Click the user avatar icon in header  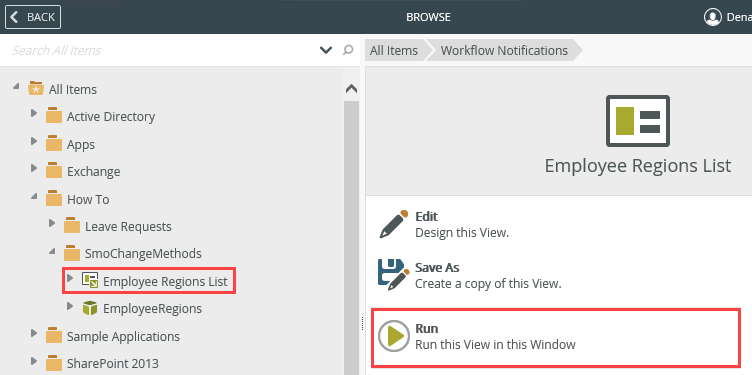713,17
